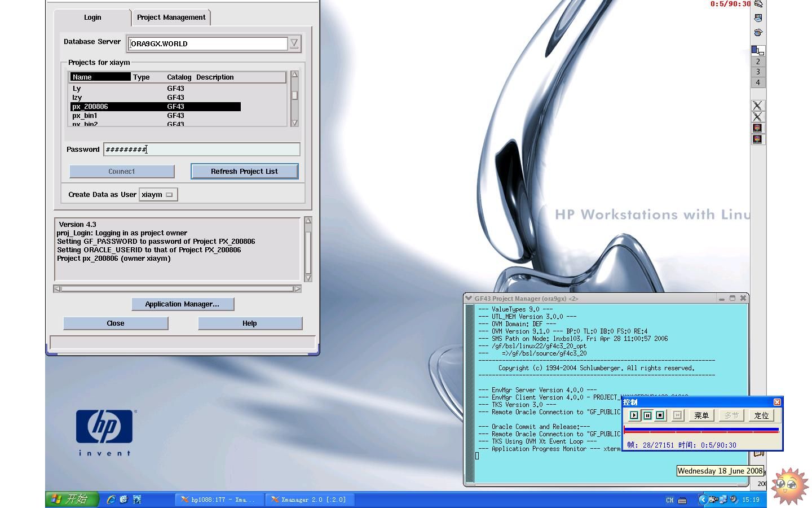Image resolution: width=812 pixels, height=508 pixels.
Task: Pause playback in the 控制 window
Action: click(x=647, y=415)
